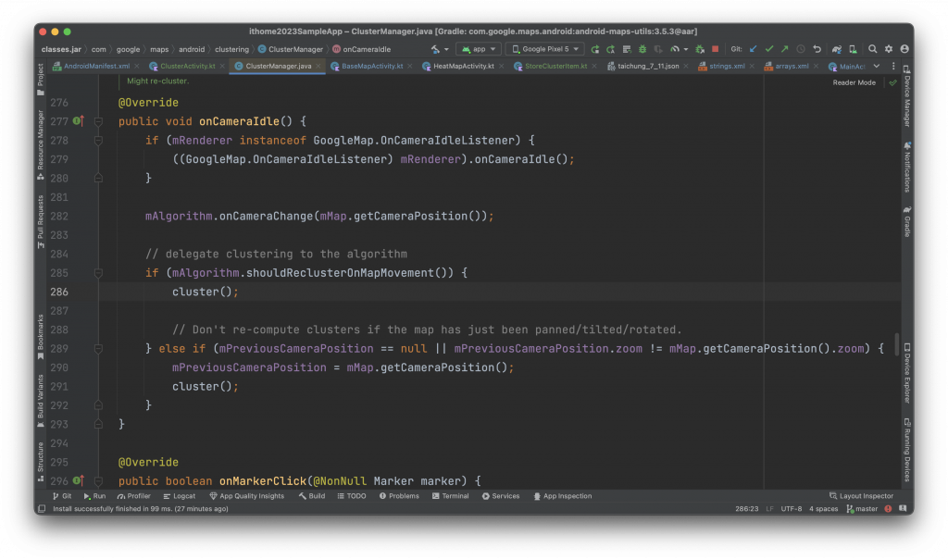Click the ClusterManager breadcrumb item
948x560 pixels.
pos(290,49)
